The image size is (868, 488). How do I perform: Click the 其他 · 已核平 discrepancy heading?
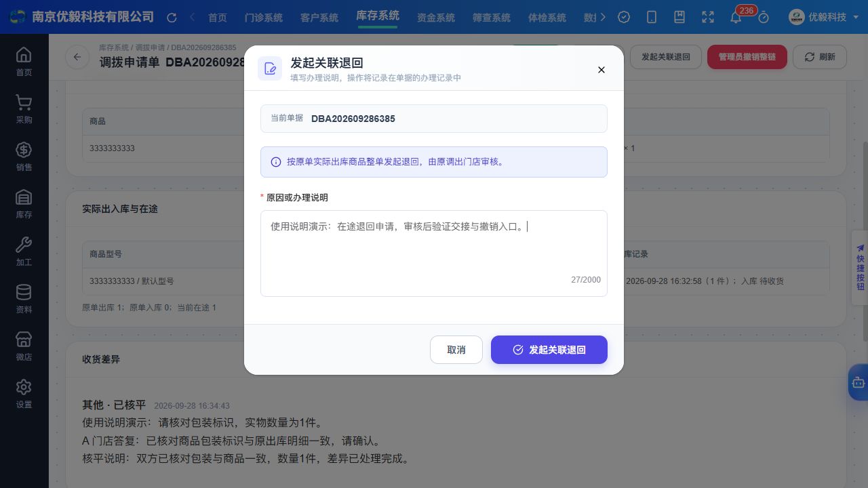click(114, 405)
